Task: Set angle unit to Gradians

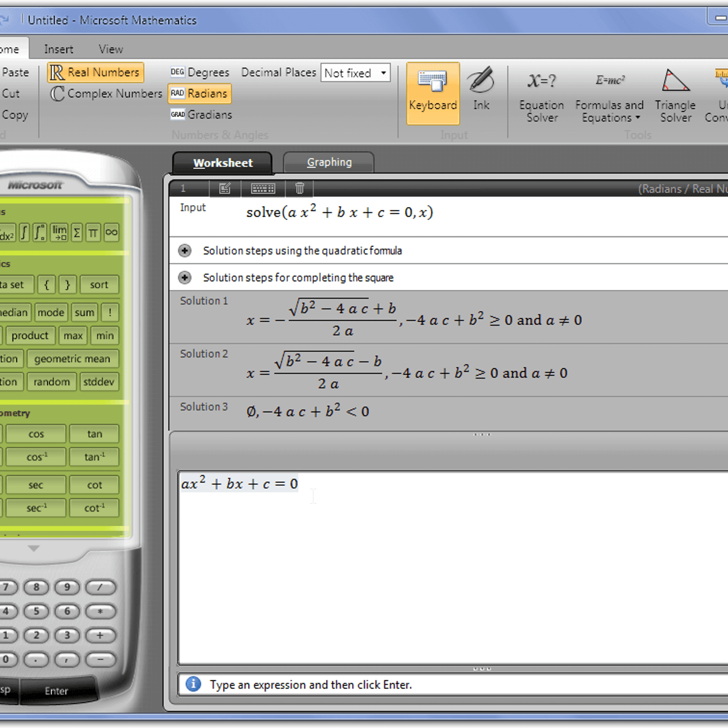Action: click(201, 115)
